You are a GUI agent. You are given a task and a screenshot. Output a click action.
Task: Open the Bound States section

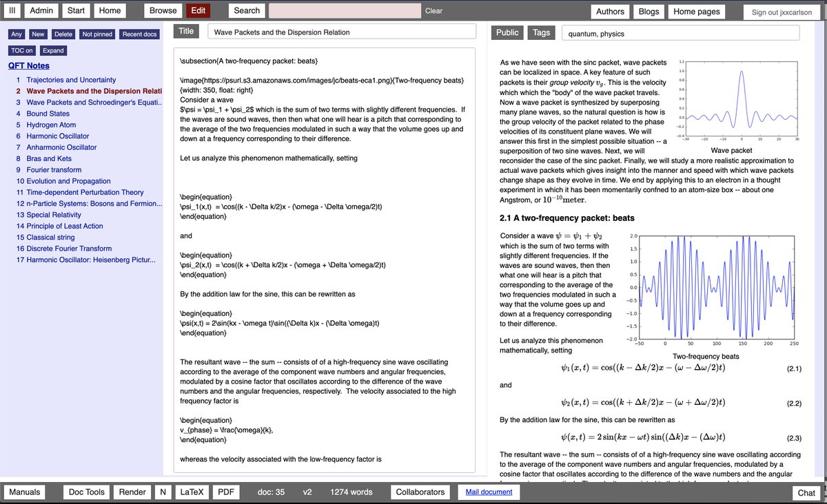point(48,114)
